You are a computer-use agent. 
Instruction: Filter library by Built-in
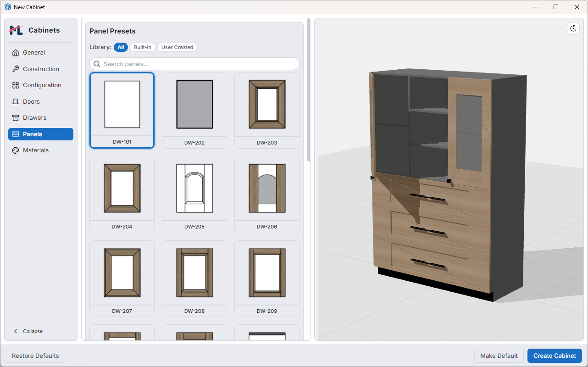pos(143,47)
